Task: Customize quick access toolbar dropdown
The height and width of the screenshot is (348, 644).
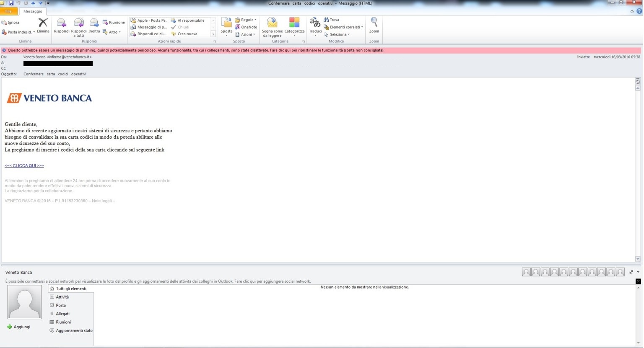Action: tap(48, 3)
